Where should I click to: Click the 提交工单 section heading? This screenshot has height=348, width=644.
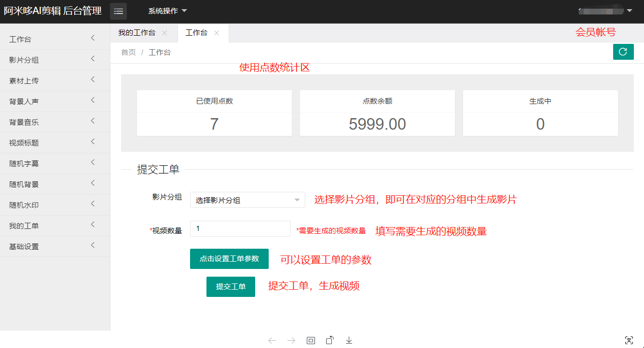pyautogui.click(x=158, y=170)
